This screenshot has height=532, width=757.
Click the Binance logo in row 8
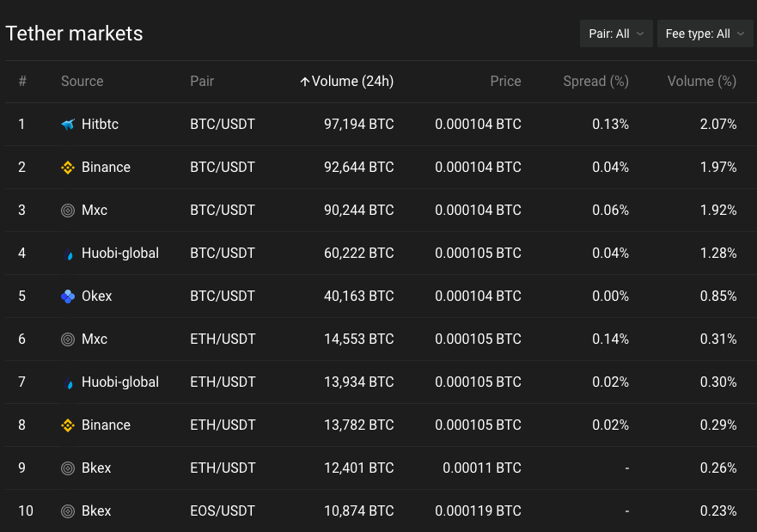[x=68, y=425]
